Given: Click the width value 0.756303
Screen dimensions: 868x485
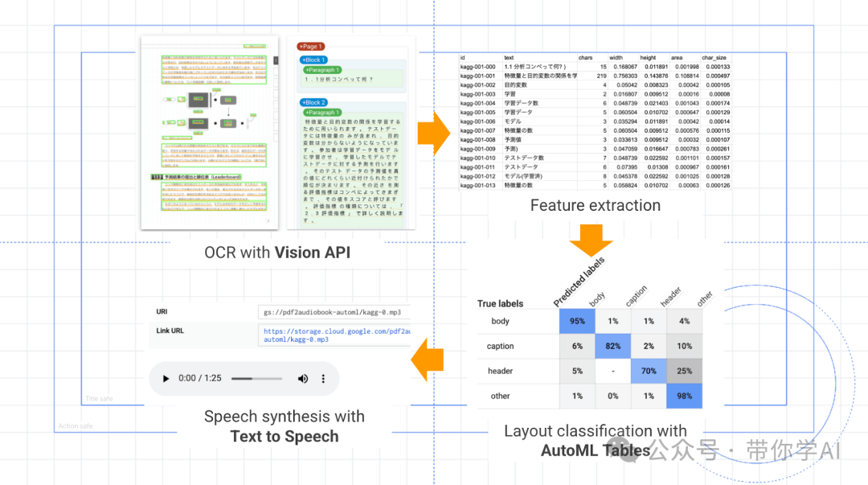Looking at the screenshot, I should (625, 76).
